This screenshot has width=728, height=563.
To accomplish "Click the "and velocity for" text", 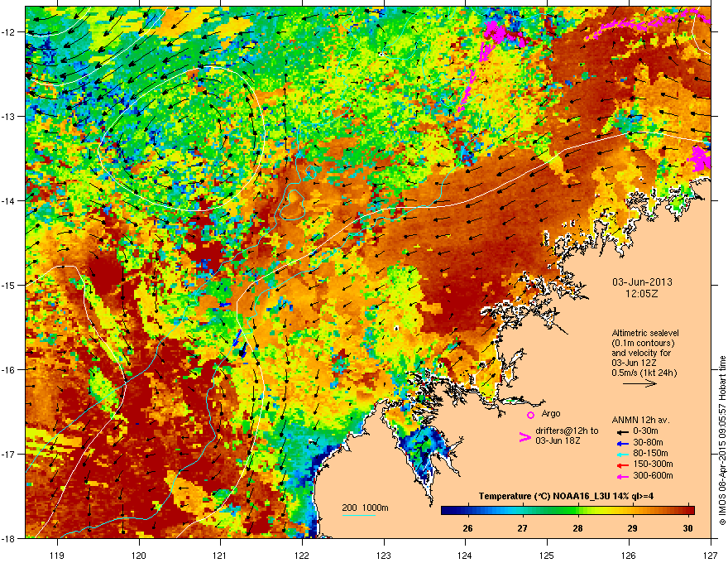I will click(x=640, y=353).
